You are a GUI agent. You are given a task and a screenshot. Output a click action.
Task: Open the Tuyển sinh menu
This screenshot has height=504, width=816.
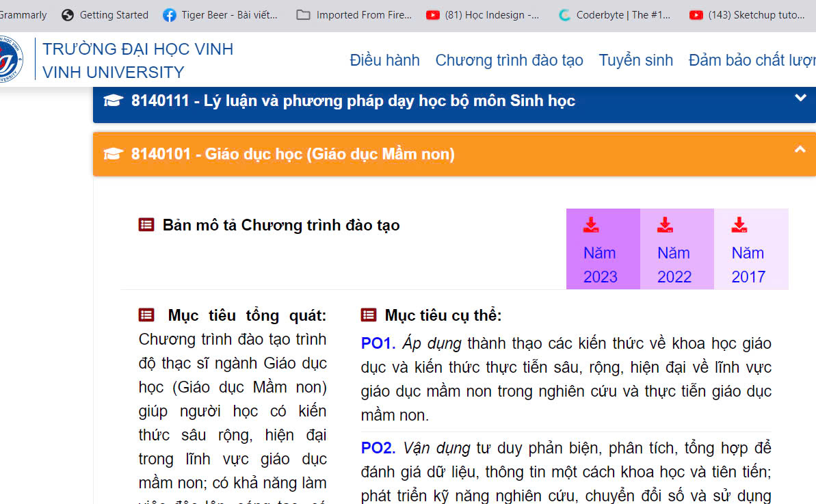[x=635, y=60]
